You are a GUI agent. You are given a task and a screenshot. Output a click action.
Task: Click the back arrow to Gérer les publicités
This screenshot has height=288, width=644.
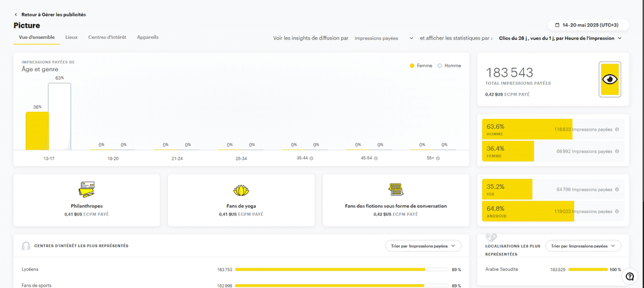(16, 14)
